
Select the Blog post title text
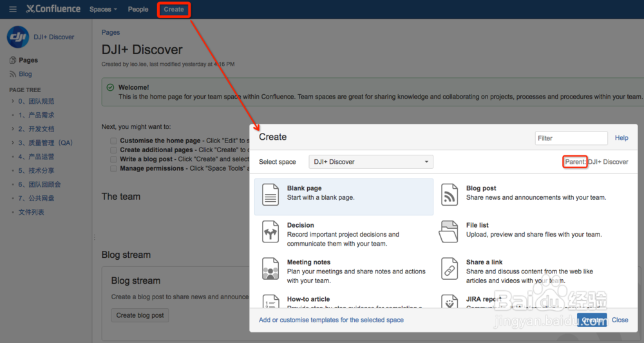[x=481, y=188]
